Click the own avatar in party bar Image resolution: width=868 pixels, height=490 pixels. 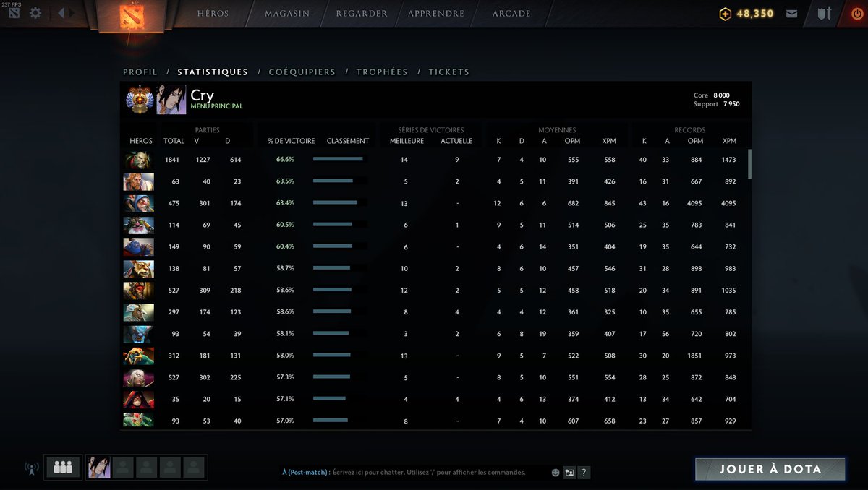[x=99, y=468]
